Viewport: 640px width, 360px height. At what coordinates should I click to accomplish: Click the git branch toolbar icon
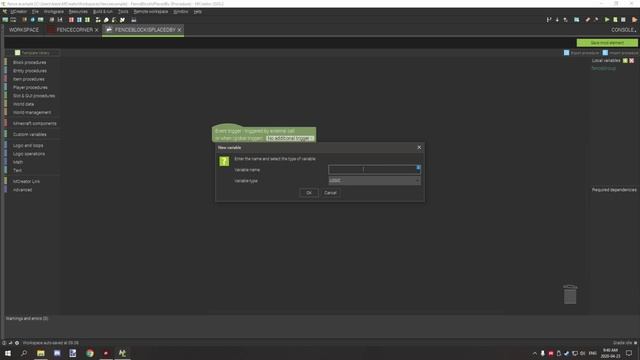tap(549, 20)
